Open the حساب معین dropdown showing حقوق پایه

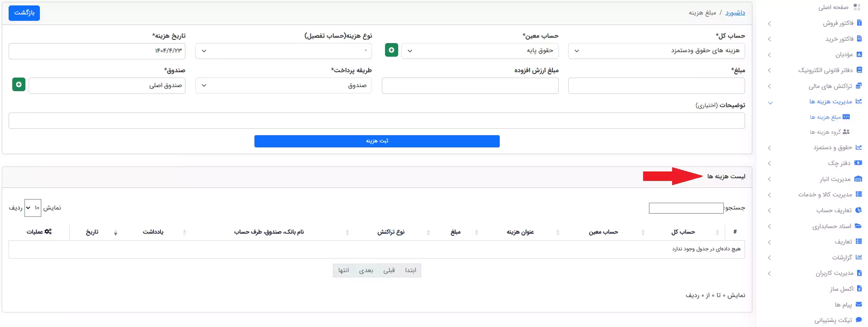480,51
